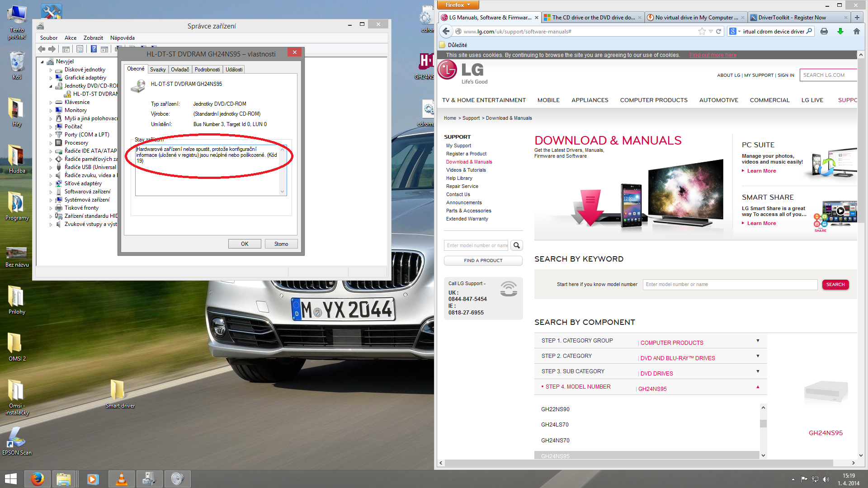Switch to the 'The CD drive or the DVD drive' Firefox tab
The height and width of the screenshot is (488, 868).
[x=592, y=18]
